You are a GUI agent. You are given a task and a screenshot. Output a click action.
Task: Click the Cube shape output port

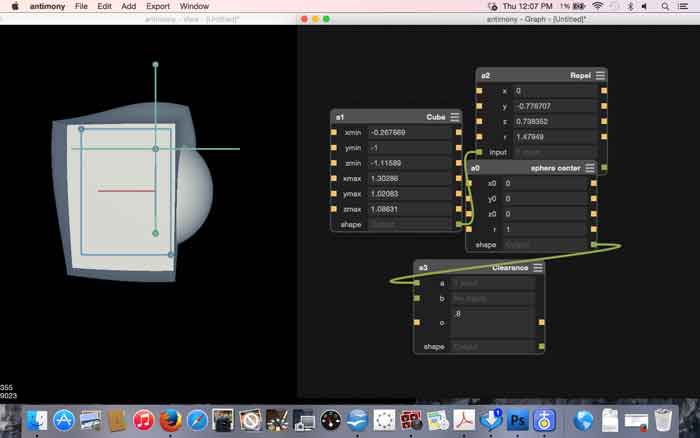click(458, 224)
